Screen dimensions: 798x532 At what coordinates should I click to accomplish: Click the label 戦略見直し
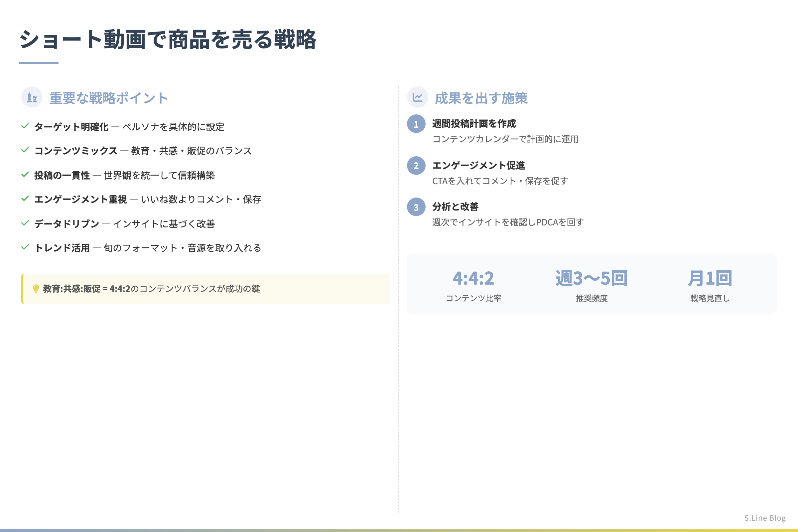(710, 298)
